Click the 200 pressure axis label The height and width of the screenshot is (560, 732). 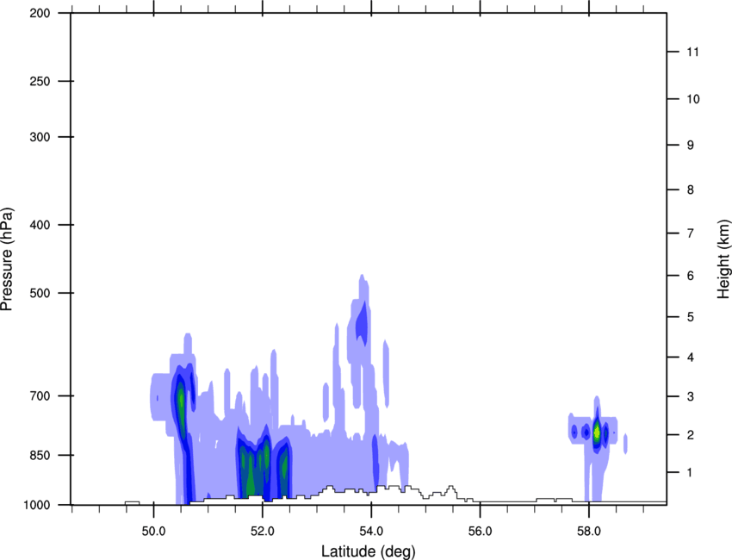click(40, 13)
